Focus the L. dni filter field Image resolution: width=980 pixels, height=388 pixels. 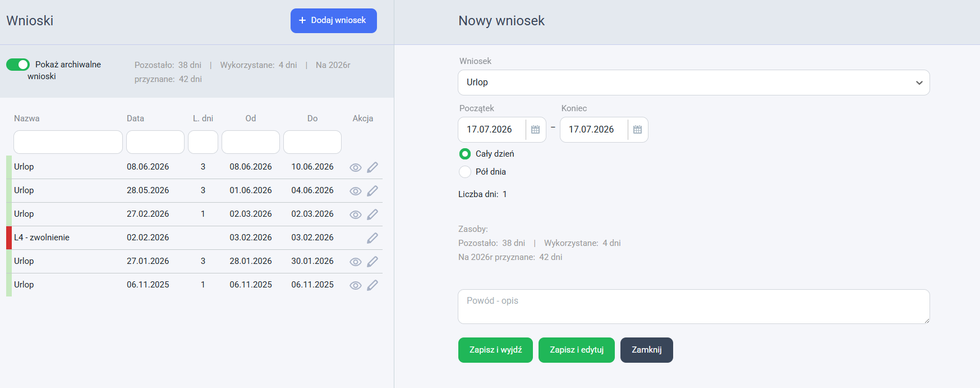click(x=203, y=142)
